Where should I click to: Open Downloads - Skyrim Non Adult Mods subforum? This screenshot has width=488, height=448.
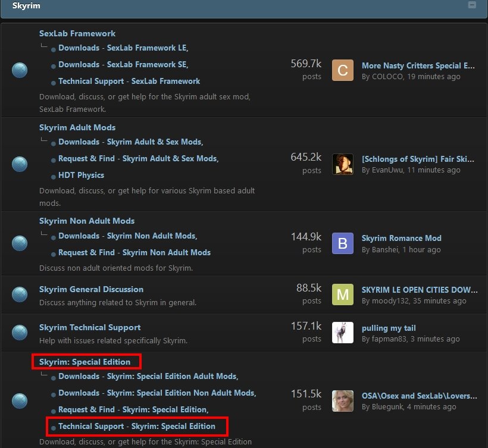[x=128, y=236]
